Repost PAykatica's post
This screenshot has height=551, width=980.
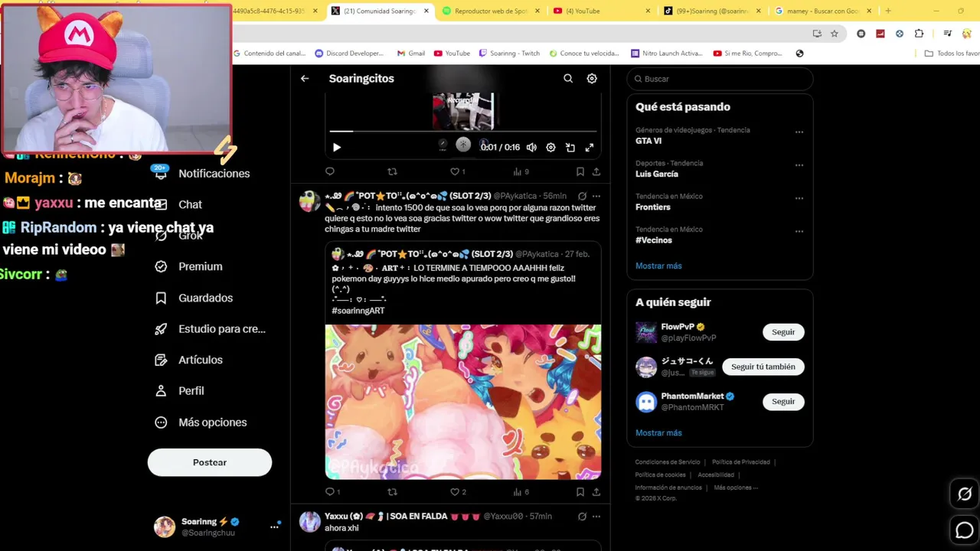pos(392,491)
